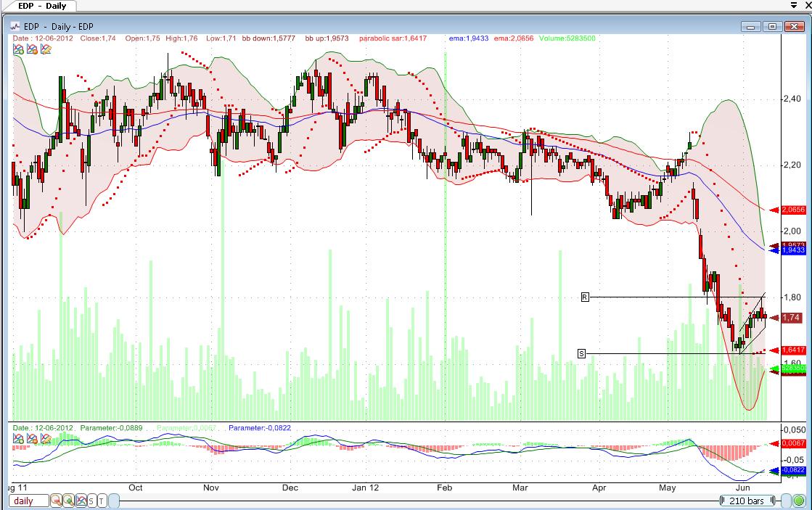
Task: Close the tab panel with top X
Action: point(808,4)
